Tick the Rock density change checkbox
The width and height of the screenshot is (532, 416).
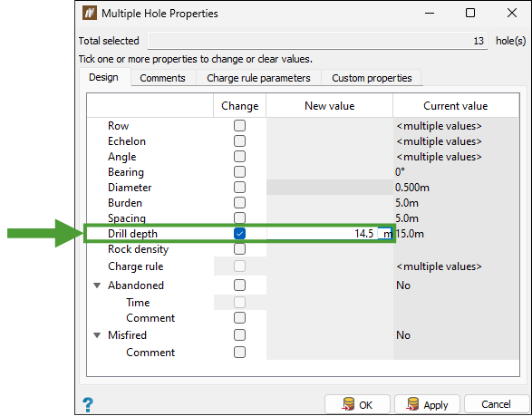(x=239, y=249)
